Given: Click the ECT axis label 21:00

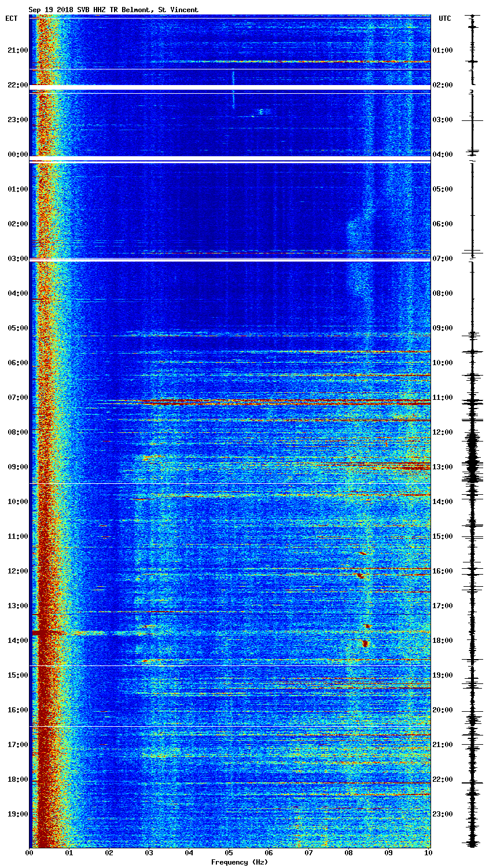Looking at the screenshot, I should tap(17, 50).
